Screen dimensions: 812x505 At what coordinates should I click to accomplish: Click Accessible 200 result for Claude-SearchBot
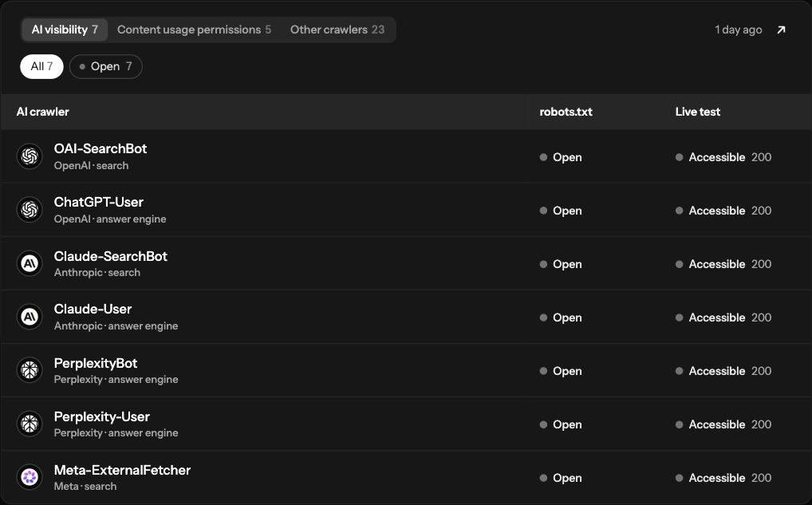point(723,264)
